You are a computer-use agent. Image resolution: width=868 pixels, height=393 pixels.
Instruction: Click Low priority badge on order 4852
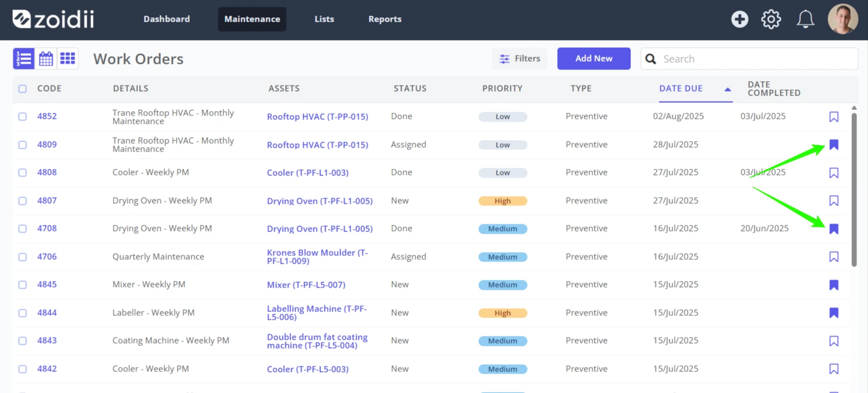click(x=503, y=117)
